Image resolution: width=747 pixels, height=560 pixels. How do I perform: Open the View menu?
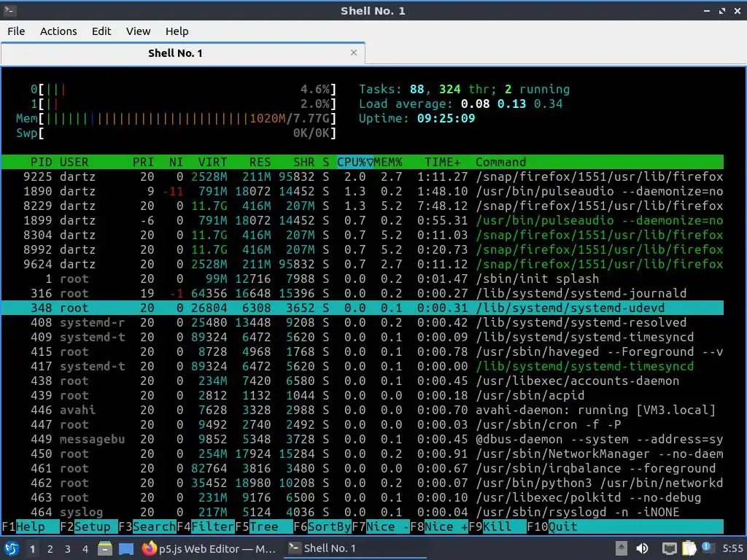pos(138,31)
